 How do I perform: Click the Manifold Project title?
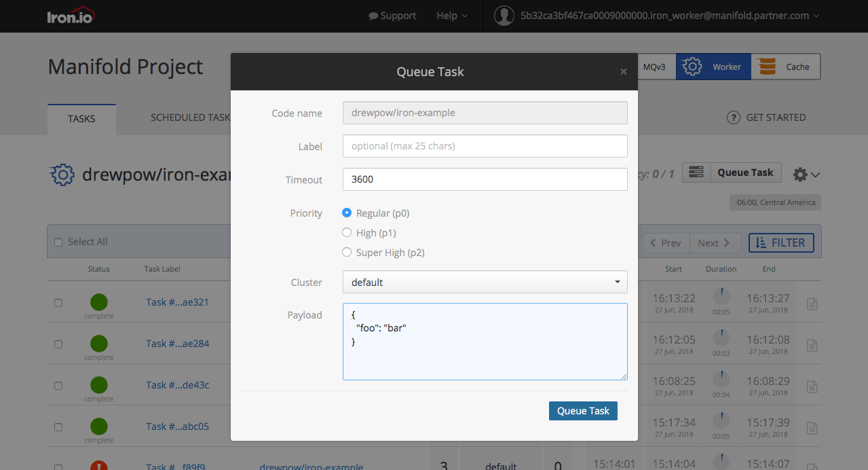click(126, 67)
